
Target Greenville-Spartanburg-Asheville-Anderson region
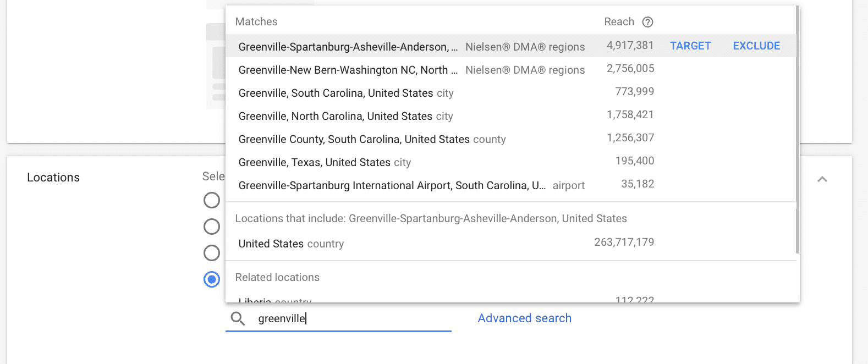[690, 46]
